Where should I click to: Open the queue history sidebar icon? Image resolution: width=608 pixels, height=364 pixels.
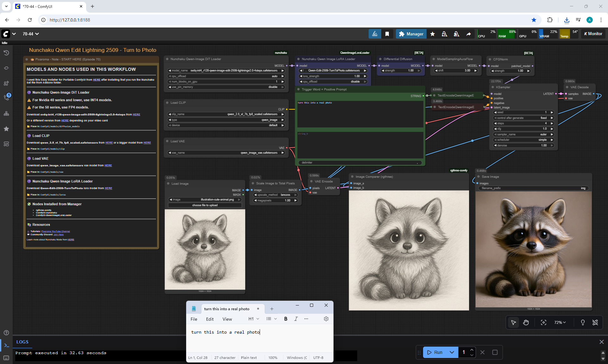click(x=6, y=53)
